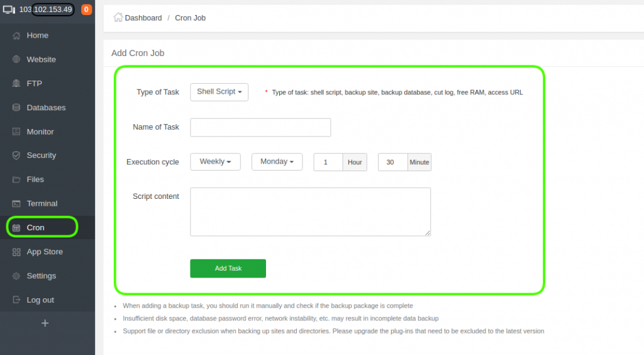This screenshot has width=644, height=355.
Task: Follow the Dashboard breadcrumb link
Action: (143, 18)
